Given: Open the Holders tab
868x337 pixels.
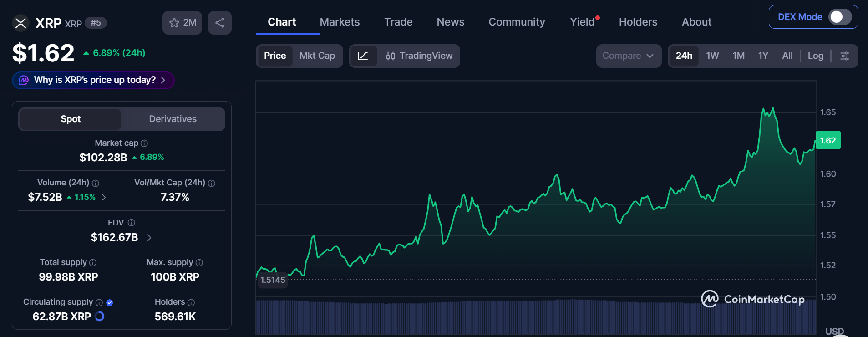Looking at the screenshot, I should pyautogui.click(x=638, y=22).
